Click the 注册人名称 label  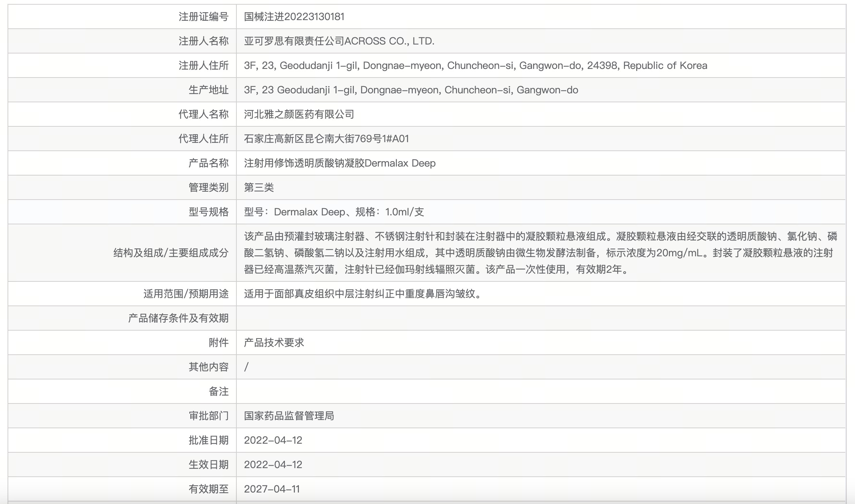pos(204,41)
